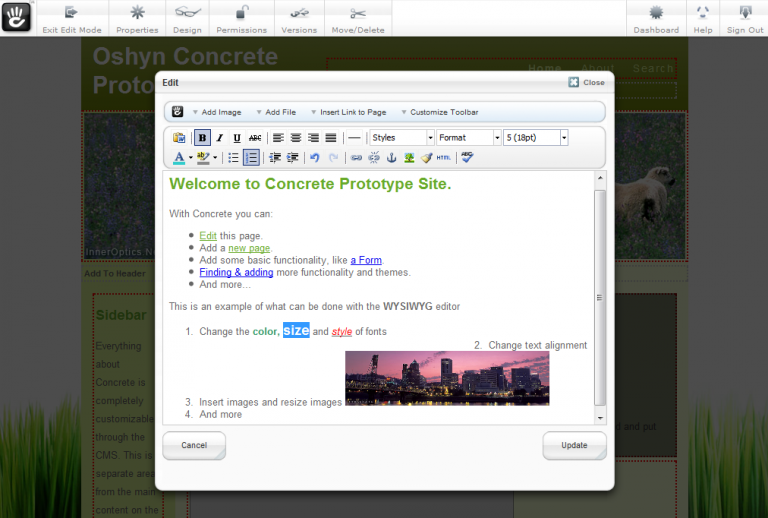Open the Customize Toolbar menu
This screenshot has width=768, height=518.
click(439, 112)
